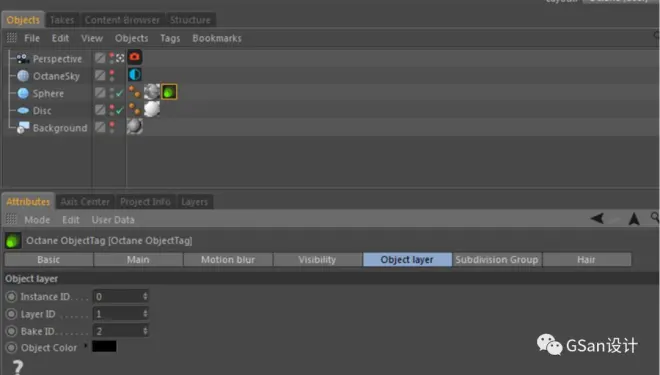Viewport: 660px width, 375px height.
Task: Open the Main tag settings tab
Action: click(138, 260)
